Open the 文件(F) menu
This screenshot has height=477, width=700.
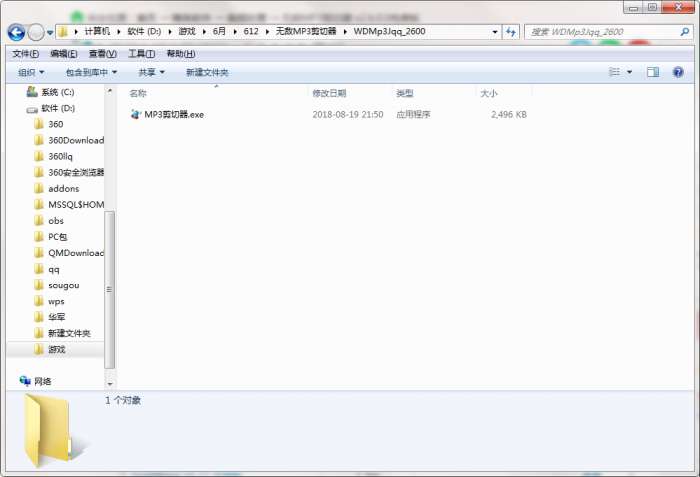(25, 54)
